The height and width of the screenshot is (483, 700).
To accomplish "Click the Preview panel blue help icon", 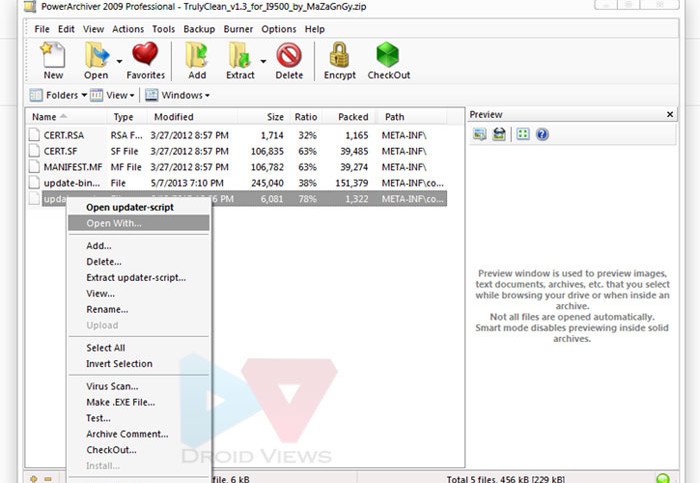I will (542, 134).
